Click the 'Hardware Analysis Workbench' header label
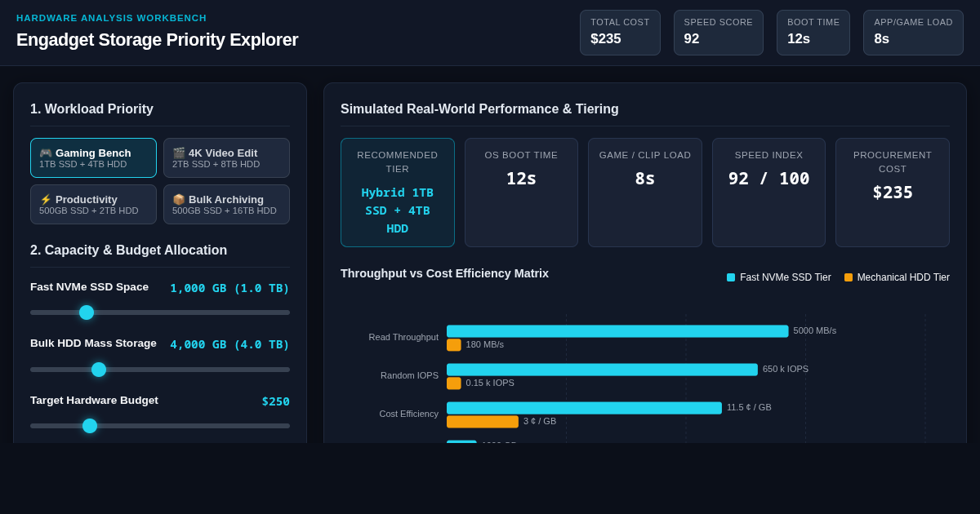The image size is (980, 514). point(112,18)
